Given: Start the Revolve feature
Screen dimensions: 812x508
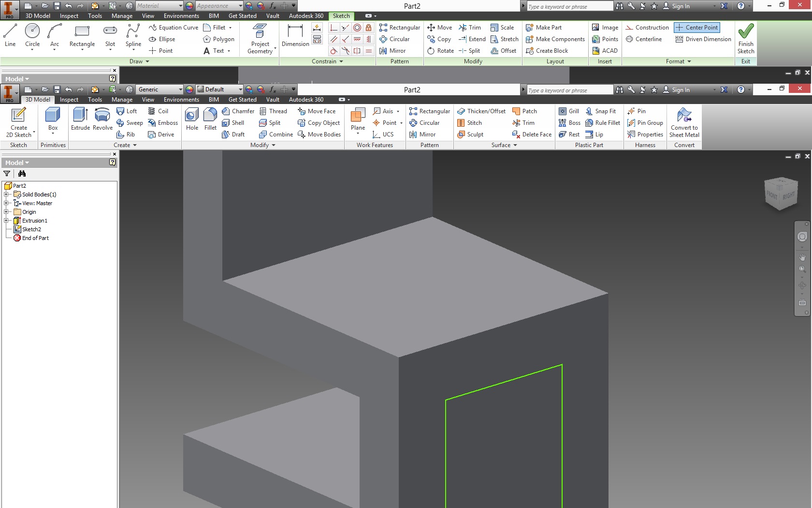Looking at the screenshot, I should tap(102, 120).
